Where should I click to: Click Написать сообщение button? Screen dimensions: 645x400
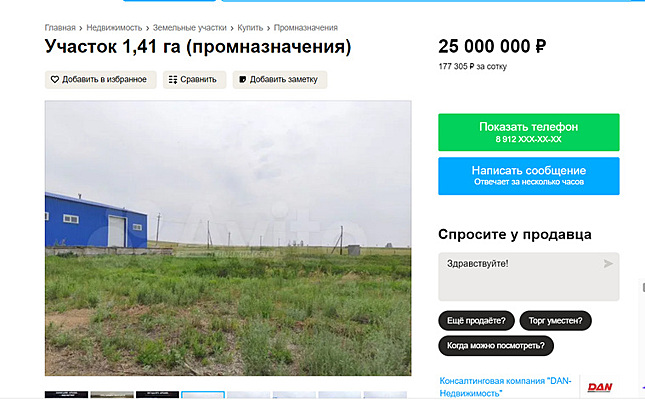pyautogui.click(x=529, y=176)
